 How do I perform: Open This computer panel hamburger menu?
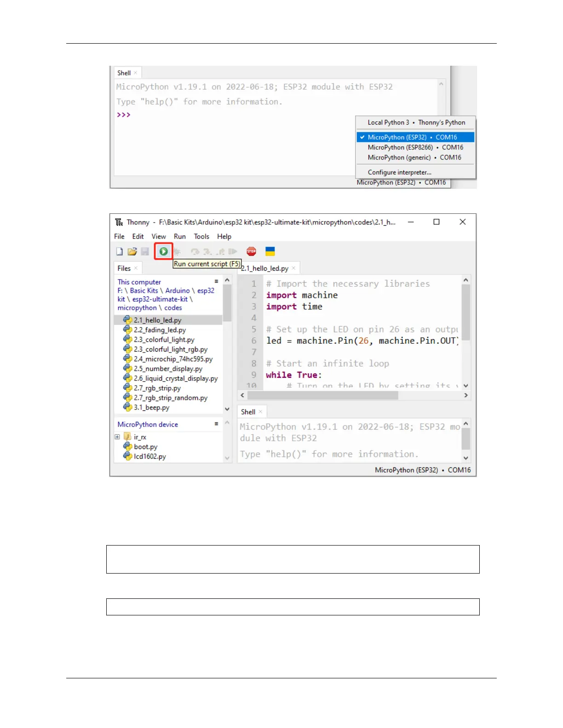tap(216, 281)
